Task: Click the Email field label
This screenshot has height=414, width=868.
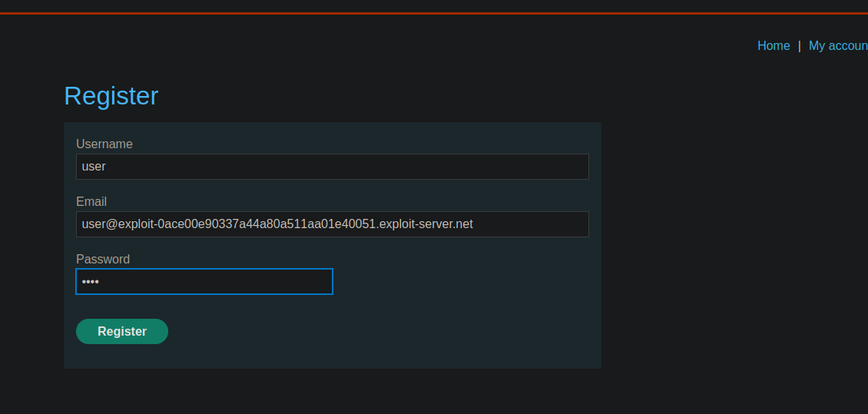Action: coord(91,202)
